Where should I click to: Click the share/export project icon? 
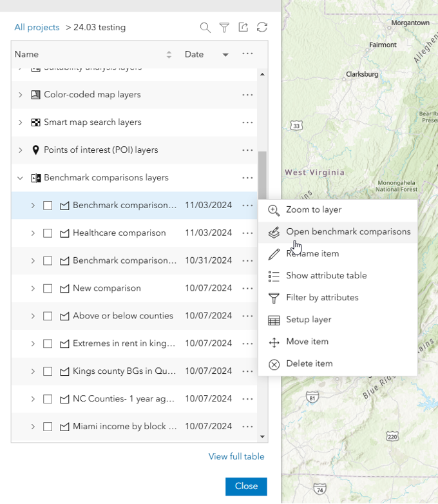tap(243, 27)
